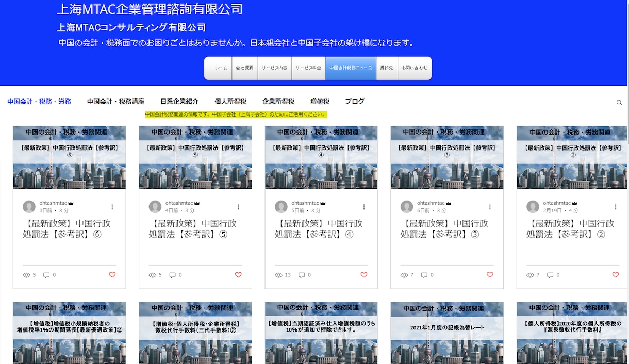Click views eye icon on 行政処罰法 ③ post
This screenshot has height=364, width=629.
click(404, 275)
